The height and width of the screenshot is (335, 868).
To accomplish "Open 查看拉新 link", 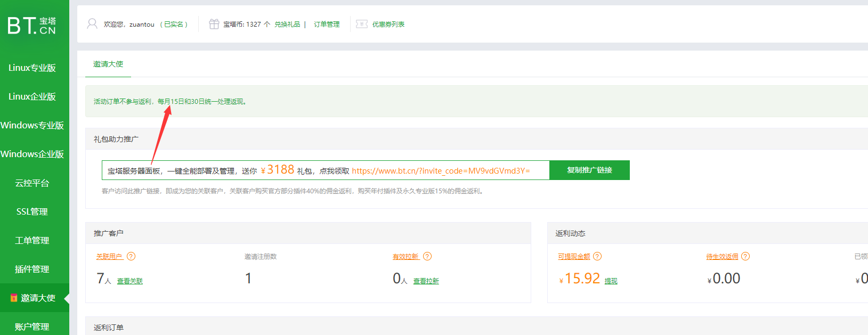I will pos(426,281).
